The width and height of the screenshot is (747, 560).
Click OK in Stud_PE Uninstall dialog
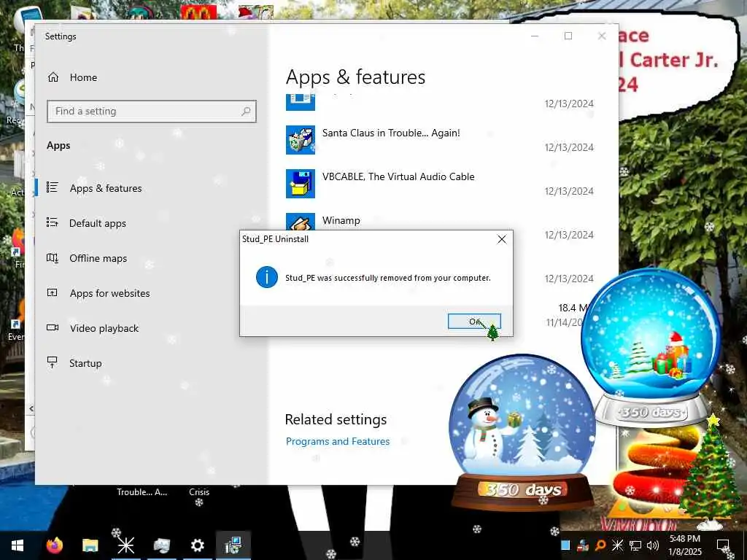pyautogui.click(x=474, y=322)
